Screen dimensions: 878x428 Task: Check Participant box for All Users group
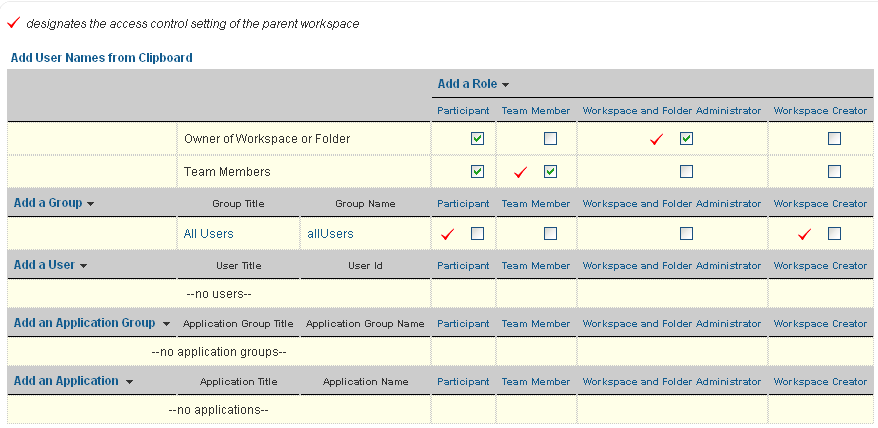pos(477,233)
